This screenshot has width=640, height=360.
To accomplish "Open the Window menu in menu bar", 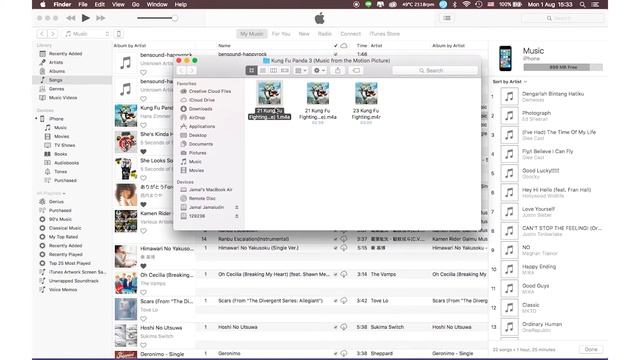I will coord(157,4).
